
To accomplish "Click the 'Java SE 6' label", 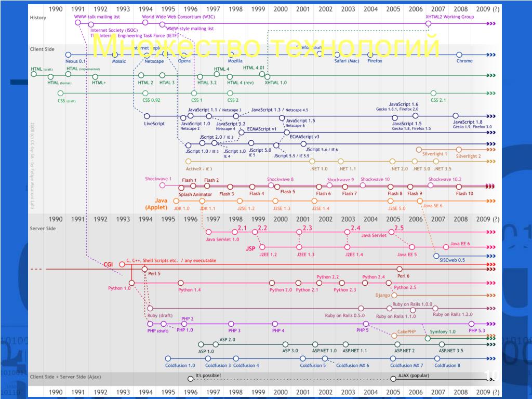I will [x=433, y=206].
